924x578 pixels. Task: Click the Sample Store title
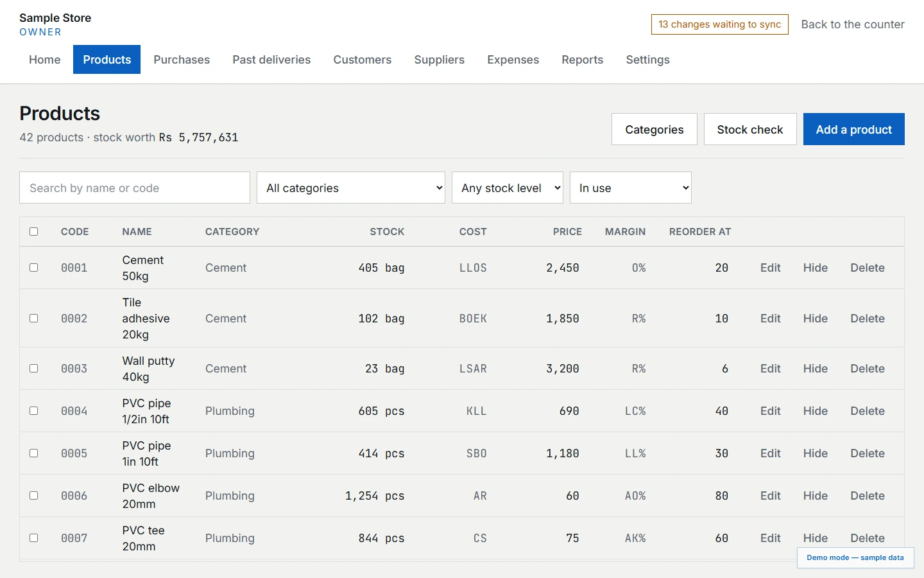coord(55,18)
